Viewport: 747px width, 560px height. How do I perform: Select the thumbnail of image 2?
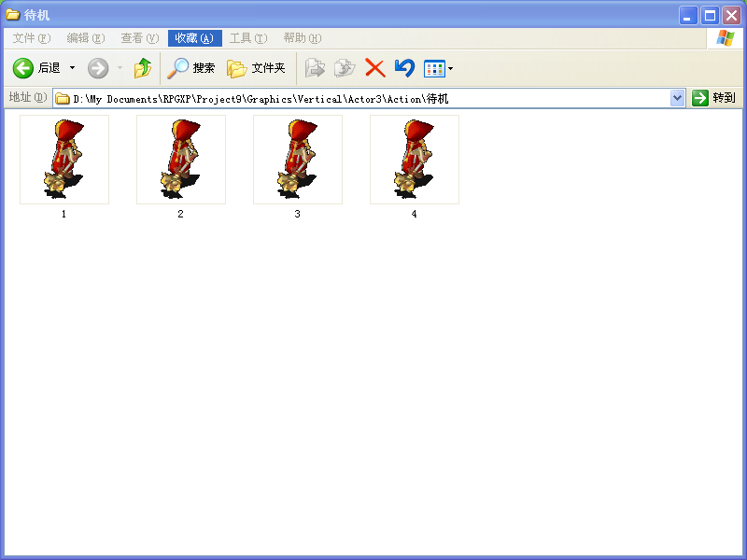pyautogui.click(x=181, y=160)
